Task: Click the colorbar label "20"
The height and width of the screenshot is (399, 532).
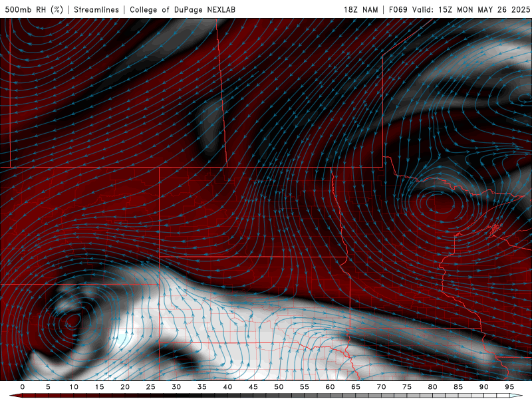Action: (x=125, y=387)
